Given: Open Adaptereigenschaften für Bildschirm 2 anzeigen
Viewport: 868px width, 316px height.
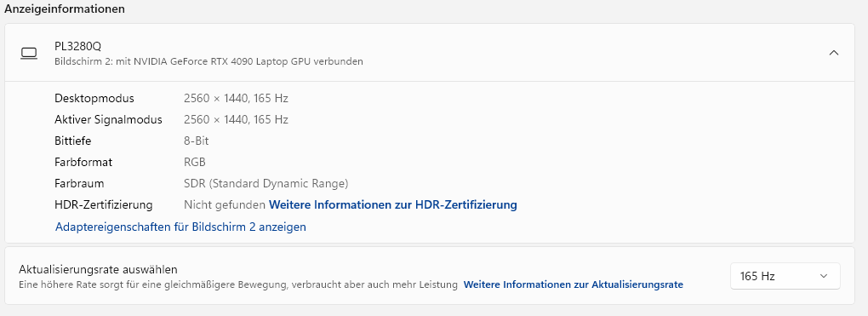Looking at the screenshot, I should (x=180, y=227).
